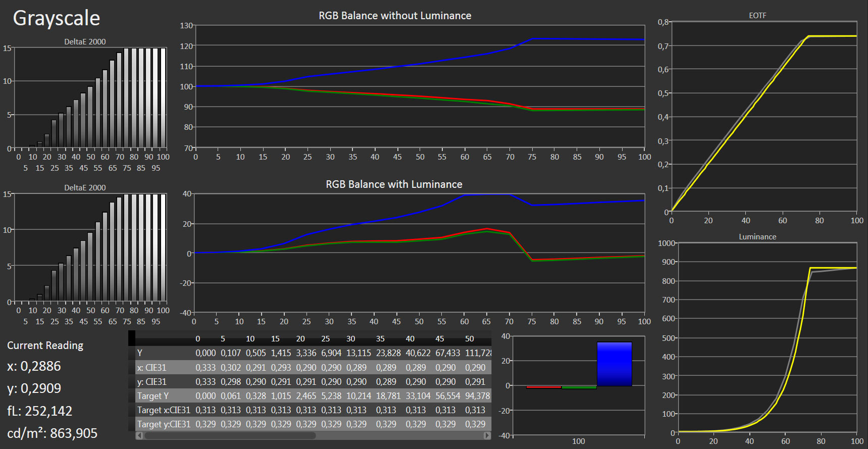This screenshot has width=868, height=449.
Task: Click table cell 67,433 in the Y row
Action: pyautogui.click(x=448, y=353)
